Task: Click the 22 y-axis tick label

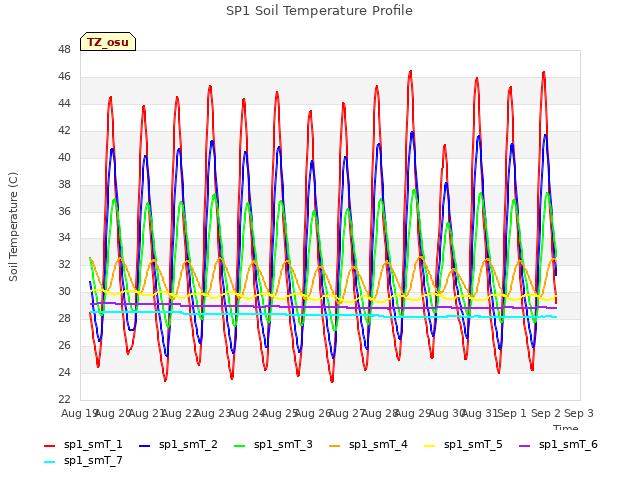Action: tap(64, 399)
